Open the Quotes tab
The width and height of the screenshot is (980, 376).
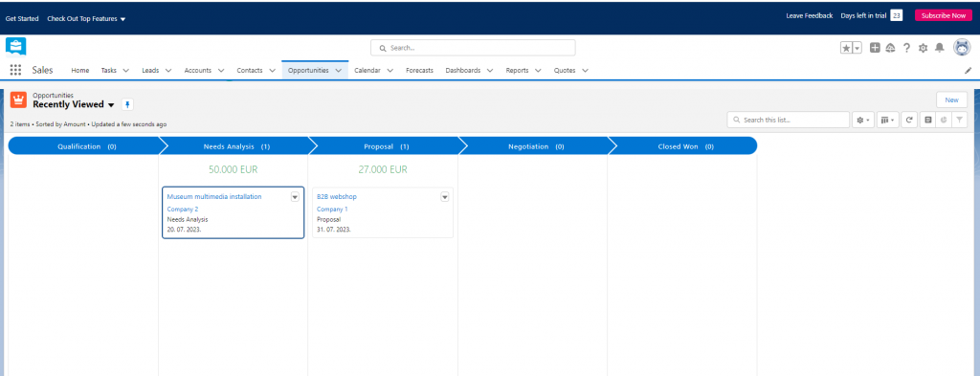[x=565, y=71]
